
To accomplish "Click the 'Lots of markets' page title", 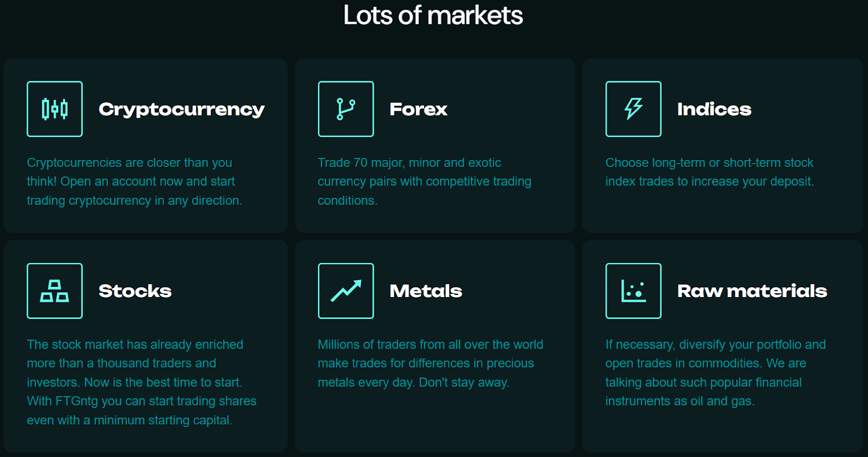I will [x=433, y=15].
